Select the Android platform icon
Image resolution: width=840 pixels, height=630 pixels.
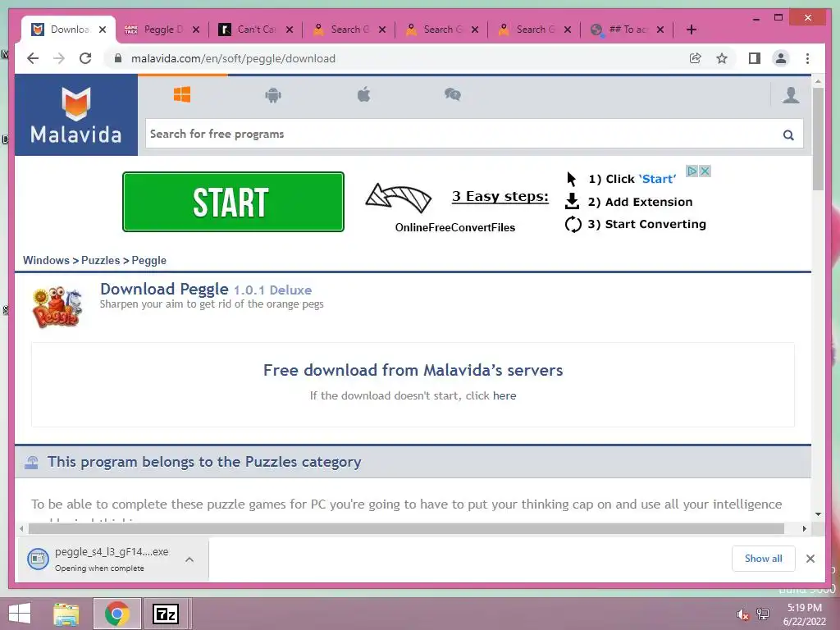point(273,95)
